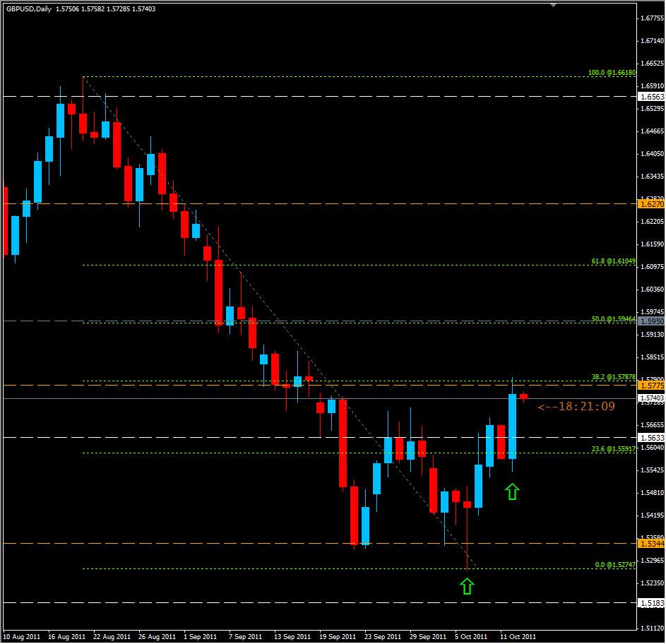
Task: Click the current price label 1.57403
Action: (x=650, y=399)
